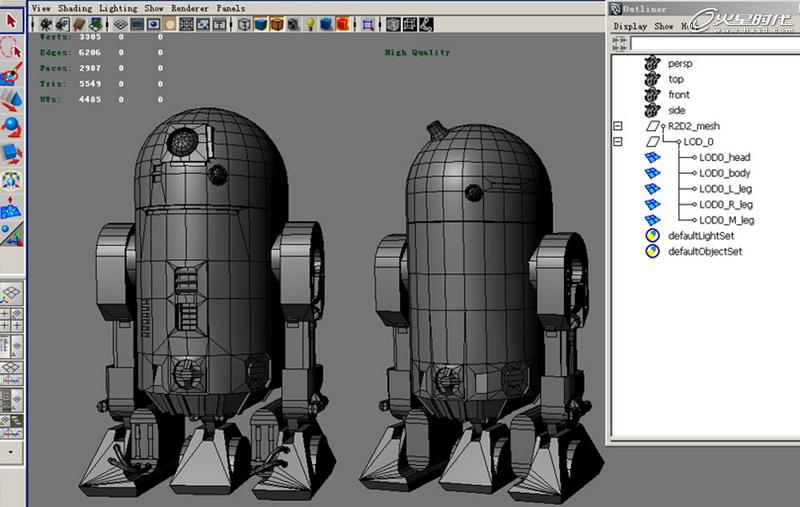
Task: Activate the Lasso select tool
Action: click(11, 46)
